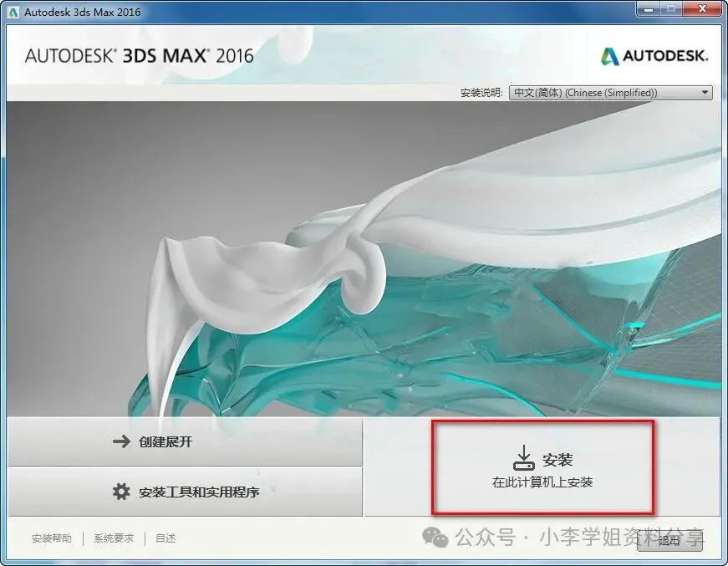Click the dropdown arrow of the language selector
This screenshot has width=728, height=566.
point(705,93)
